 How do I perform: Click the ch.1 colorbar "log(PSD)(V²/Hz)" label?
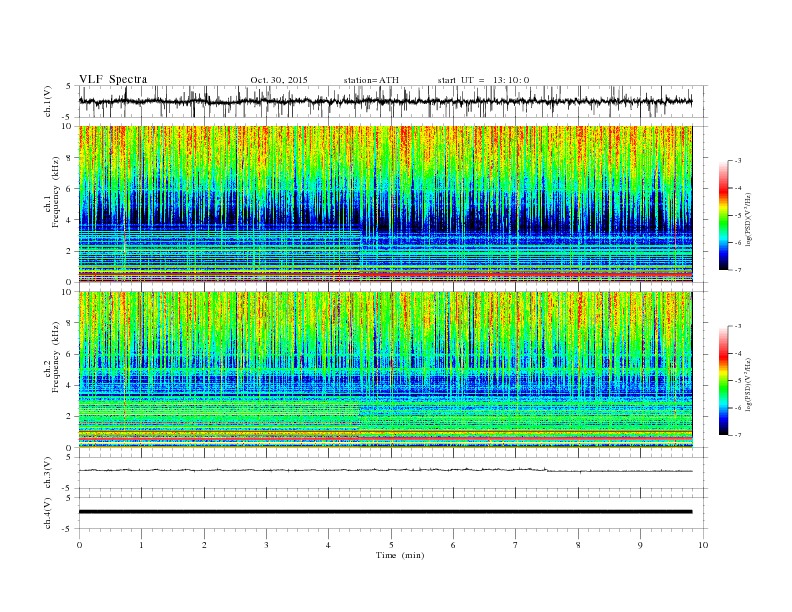pos(748,219)
